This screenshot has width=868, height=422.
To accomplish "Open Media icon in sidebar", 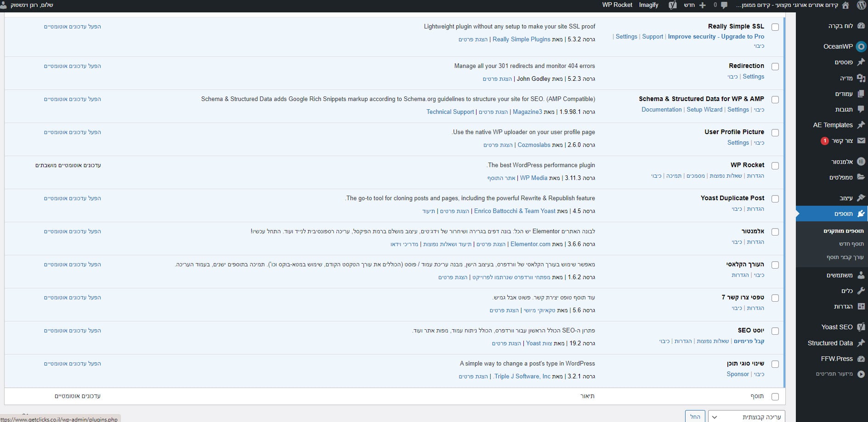I will pos(861,78).
